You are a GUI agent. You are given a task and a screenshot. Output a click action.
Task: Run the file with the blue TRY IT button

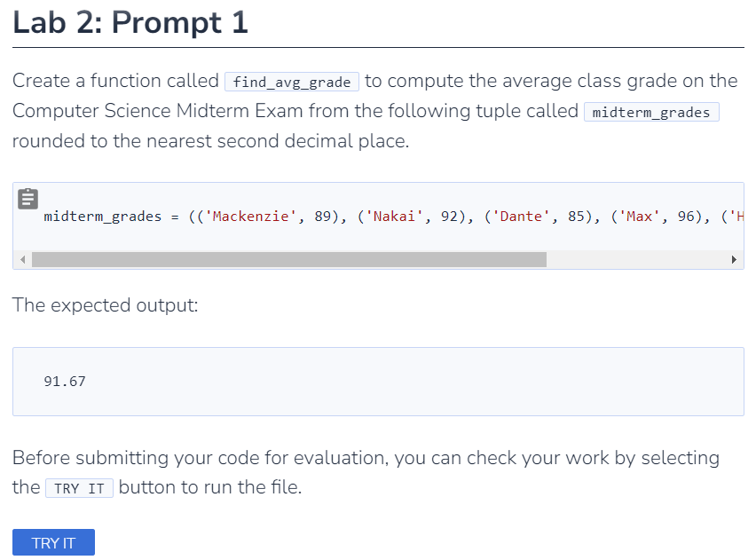click(53, 542)
